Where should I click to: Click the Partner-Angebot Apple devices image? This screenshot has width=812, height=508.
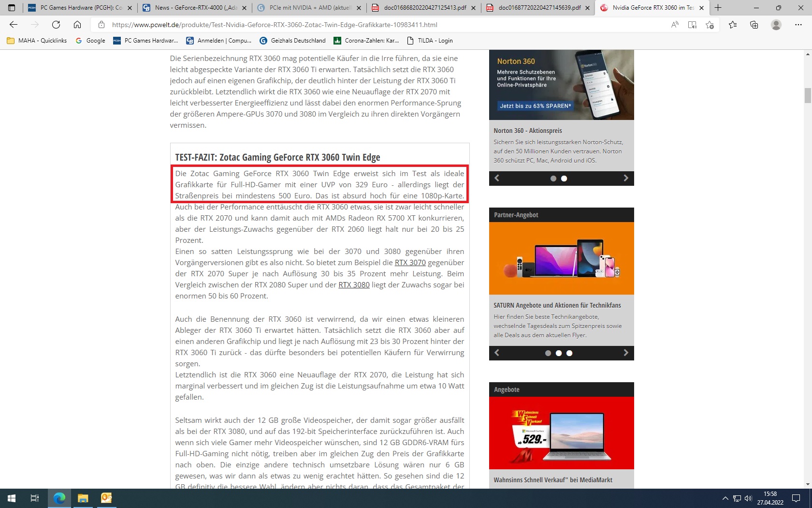[x=562, y=258]
